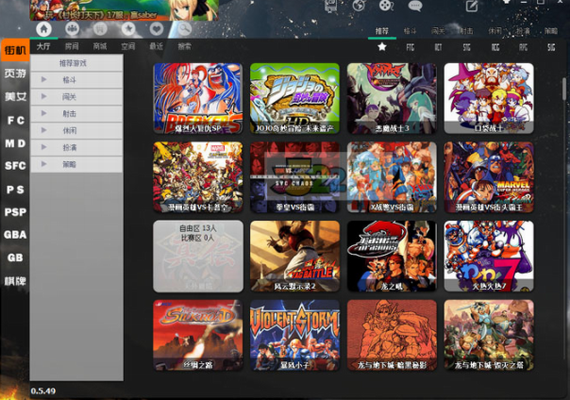The image size is (570, 400).
Task: Select 美女 in the sidebar
Action: point(15,97)
